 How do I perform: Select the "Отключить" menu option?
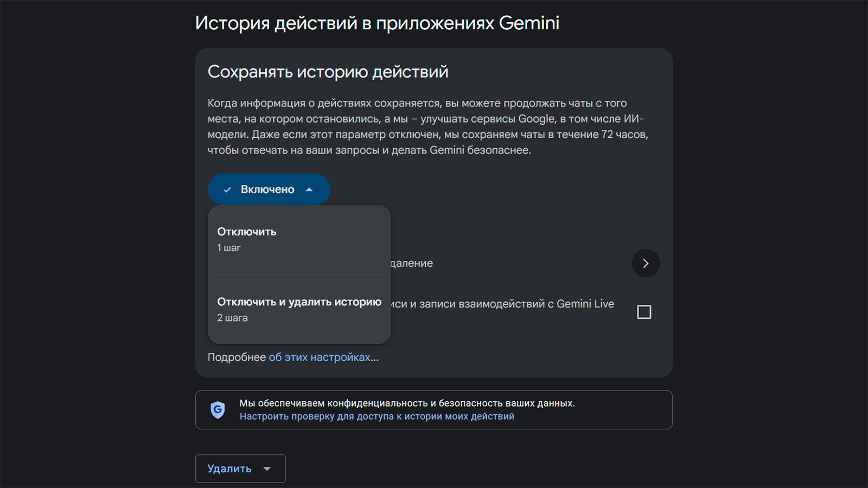(x=247, y=232)
